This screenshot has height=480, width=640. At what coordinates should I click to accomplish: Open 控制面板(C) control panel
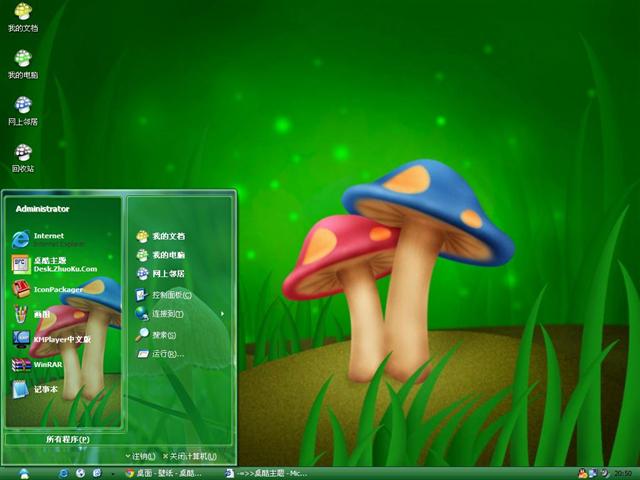pos(164,295)
